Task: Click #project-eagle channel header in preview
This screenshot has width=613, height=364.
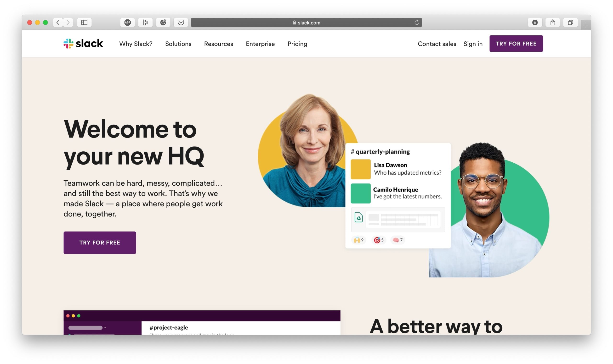Action: (x=169, y=327)
